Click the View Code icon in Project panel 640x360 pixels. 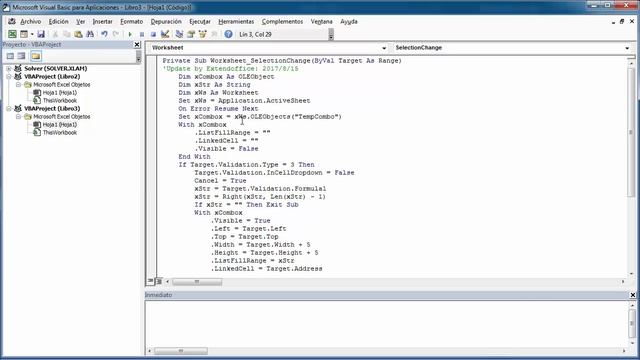click(10, 56)
